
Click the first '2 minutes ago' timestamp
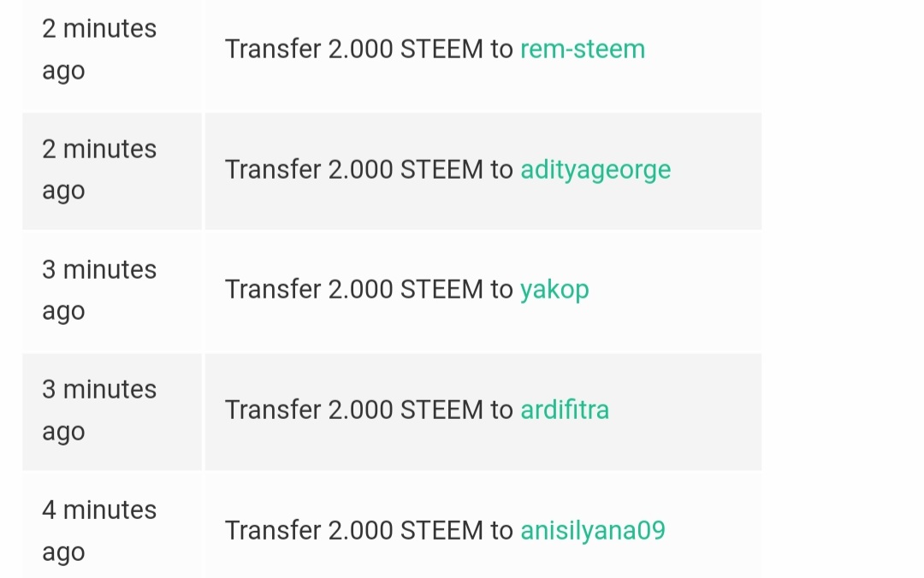(x=99, y=50)
